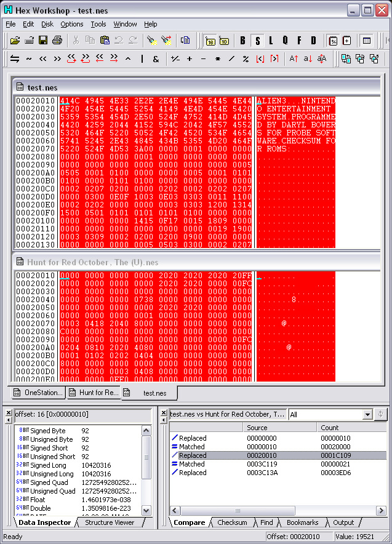
Task: Select Matched row at source 0003C119
Action: [278, 464]
